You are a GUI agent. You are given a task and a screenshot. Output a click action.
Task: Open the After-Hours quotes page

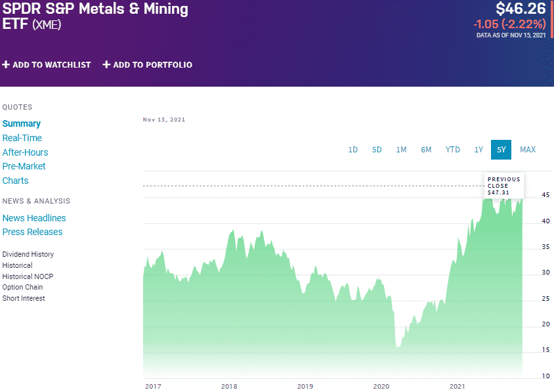point(26,152)
